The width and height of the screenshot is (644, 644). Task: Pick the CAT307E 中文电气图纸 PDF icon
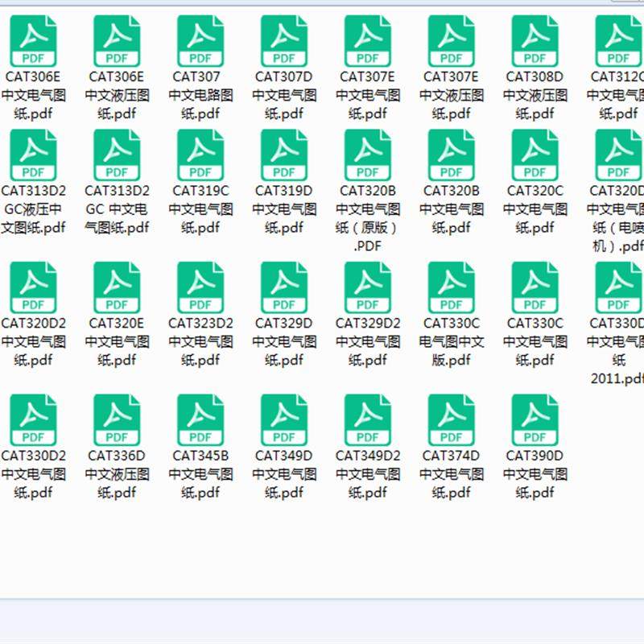368,41
